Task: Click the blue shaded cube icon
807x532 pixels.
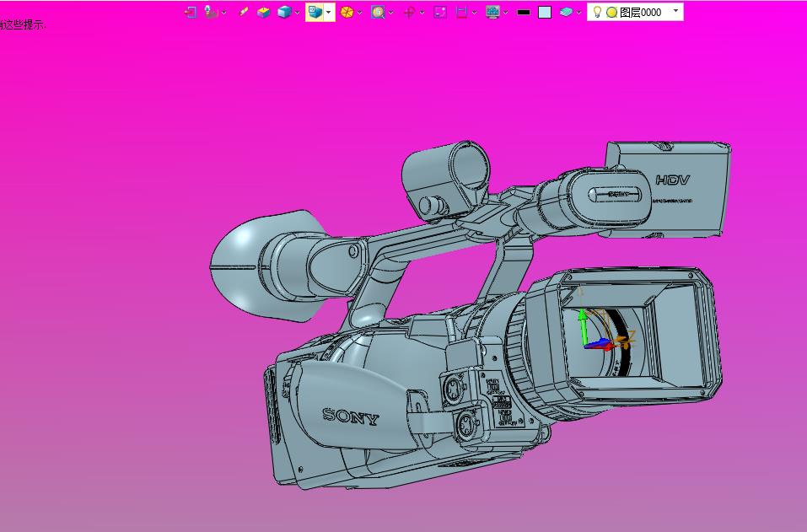Action: (284, 12)
